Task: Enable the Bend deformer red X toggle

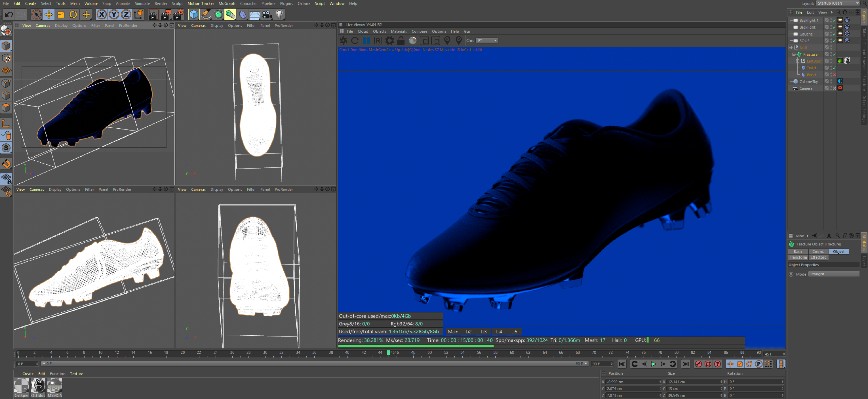Action: pyautogui.click(x=834, y=75)
